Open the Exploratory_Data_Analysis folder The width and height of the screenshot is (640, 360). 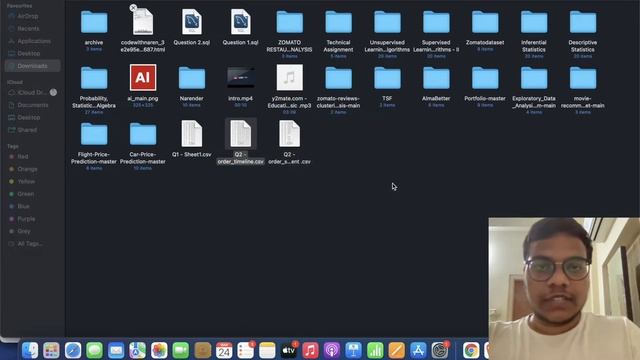coord(534,78)
